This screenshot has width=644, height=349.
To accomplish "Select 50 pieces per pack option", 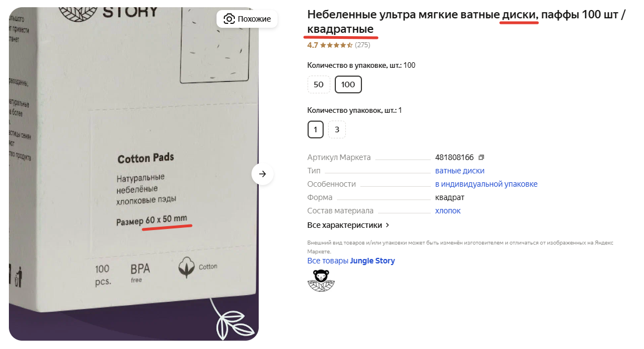I will click(x=319, y=84).
